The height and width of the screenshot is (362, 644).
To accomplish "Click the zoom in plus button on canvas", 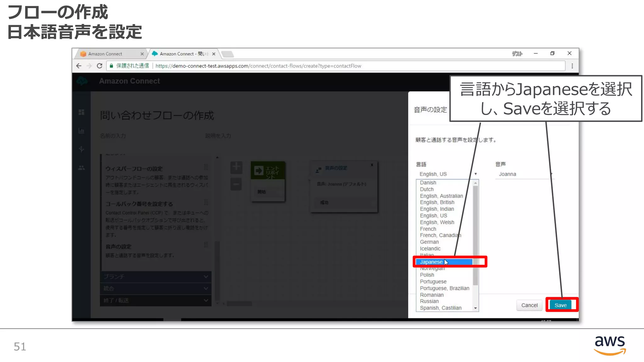I will pyautogui.click(x=236, y=167).
